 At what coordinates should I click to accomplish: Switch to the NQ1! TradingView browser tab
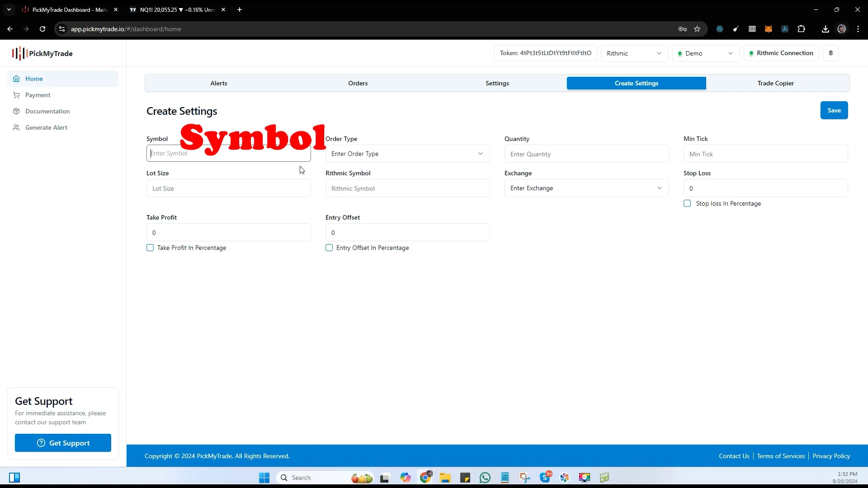(x=176, y=9)
